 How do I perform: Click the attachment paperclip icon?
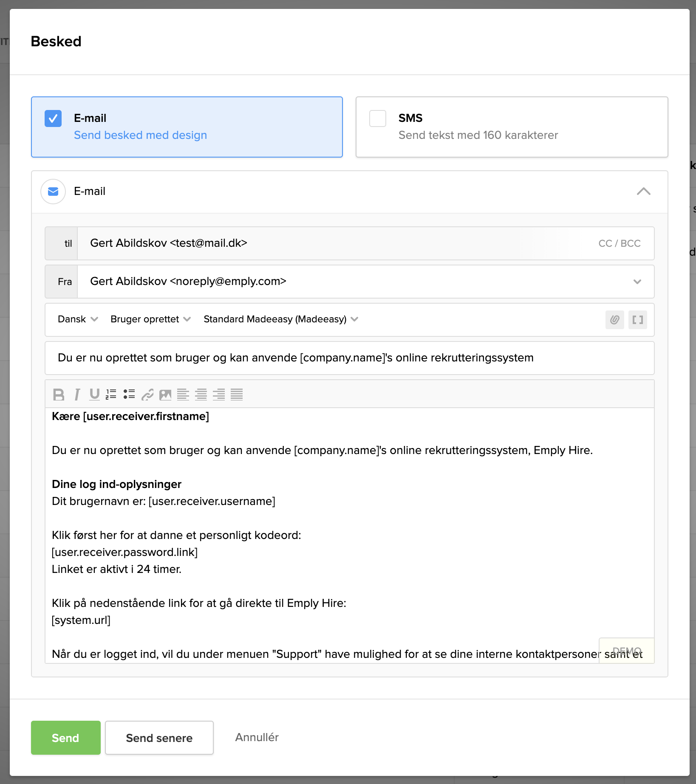[614, 320]
